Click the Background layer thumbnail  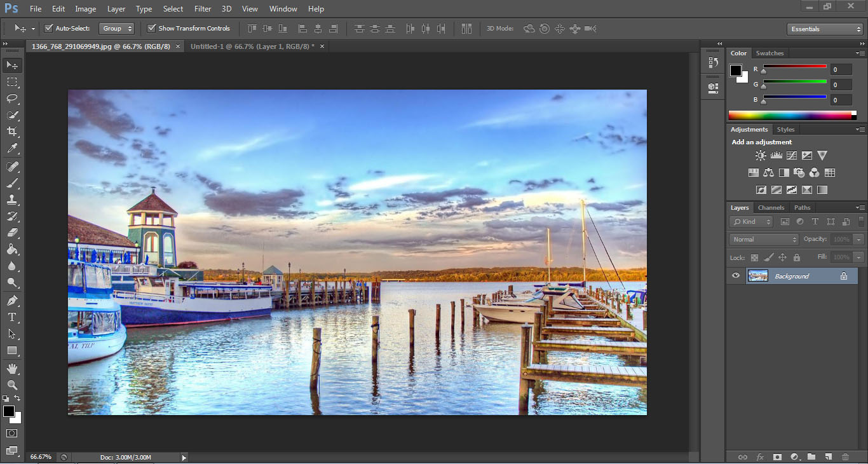click(758, 276)
